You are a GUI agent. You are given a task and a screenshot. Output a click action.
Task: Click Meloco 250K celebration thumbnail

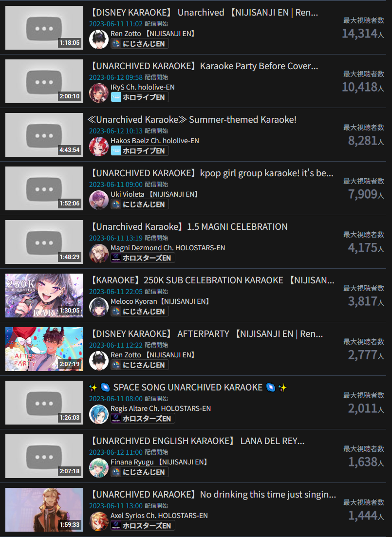[44, 295]
